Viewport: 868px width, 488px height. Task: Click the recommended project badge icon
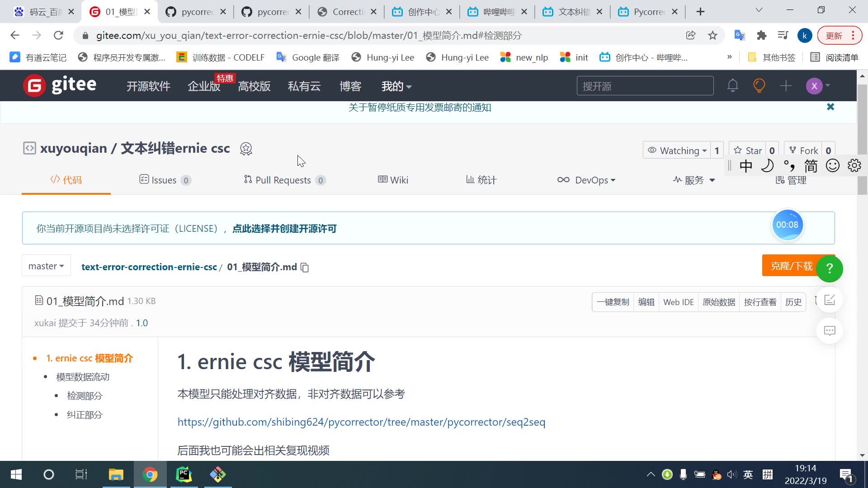coord(246,149)
